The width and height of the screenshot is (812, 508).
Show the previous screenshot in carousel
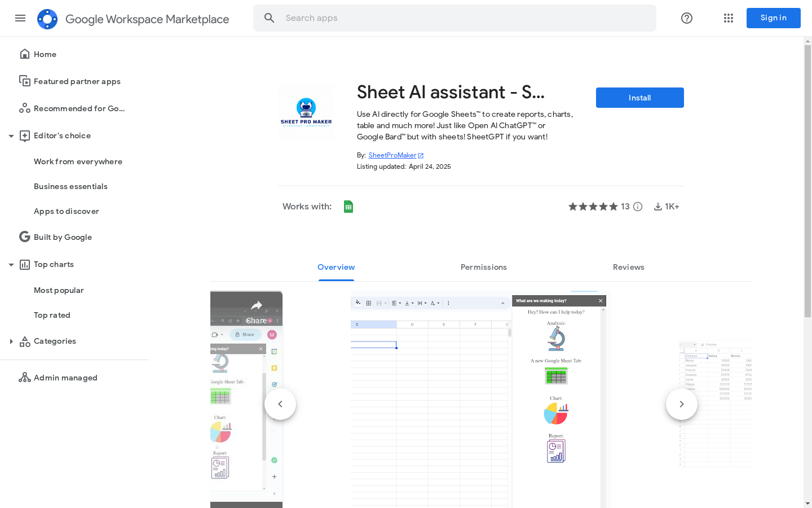click(280, 404)
